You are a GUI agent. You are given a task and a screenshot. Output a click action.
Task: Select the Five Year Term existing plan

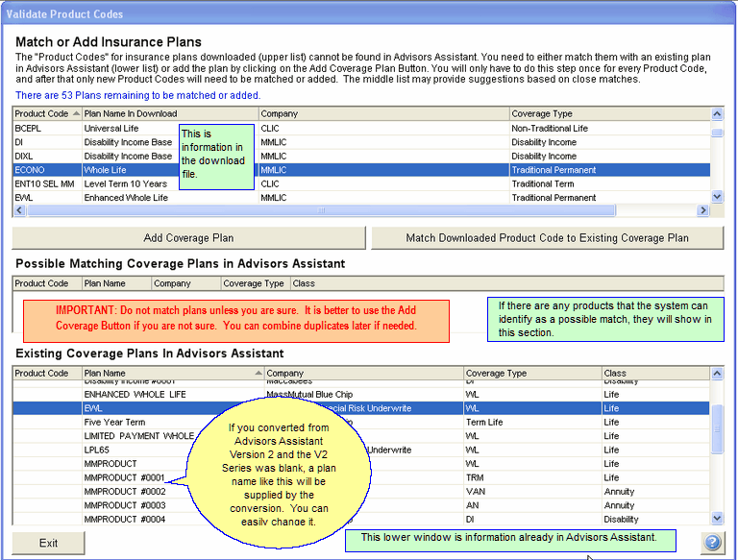[x=114, y=422]
